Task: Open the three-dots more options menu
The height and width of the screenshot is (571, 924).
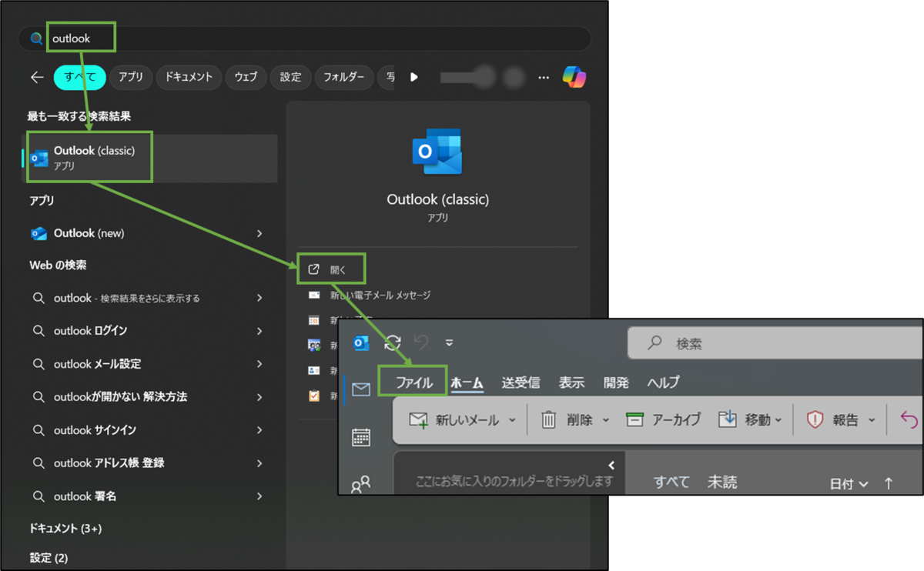Action: point(544,77)
